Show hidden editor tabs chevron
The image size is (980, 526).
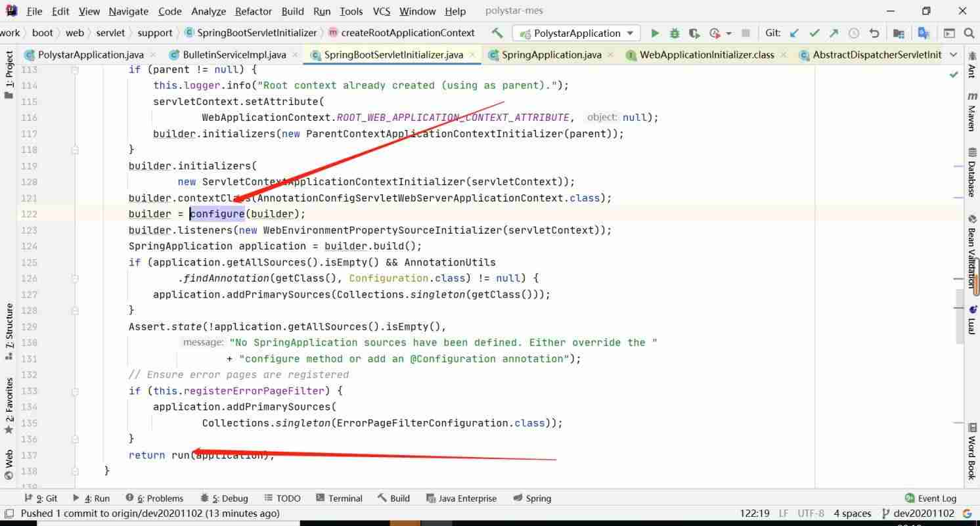tap(954, 55)
